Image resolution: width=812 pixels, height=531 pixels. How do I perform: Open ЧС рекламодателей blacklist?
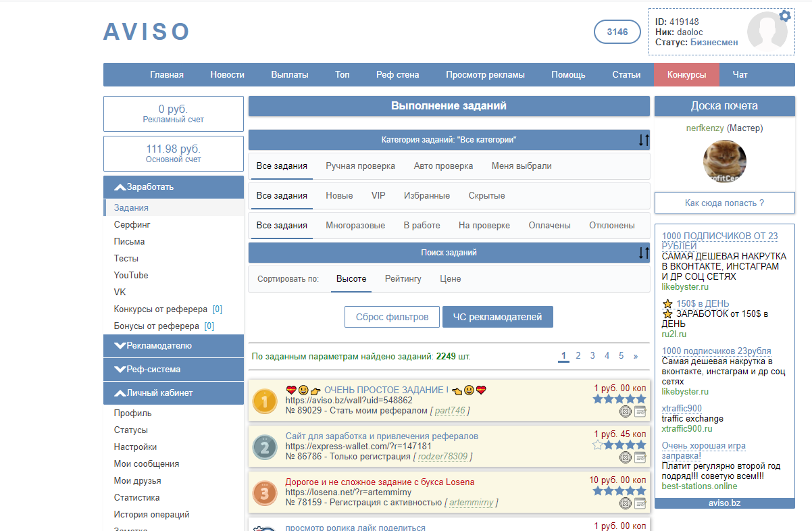(497, 317)
